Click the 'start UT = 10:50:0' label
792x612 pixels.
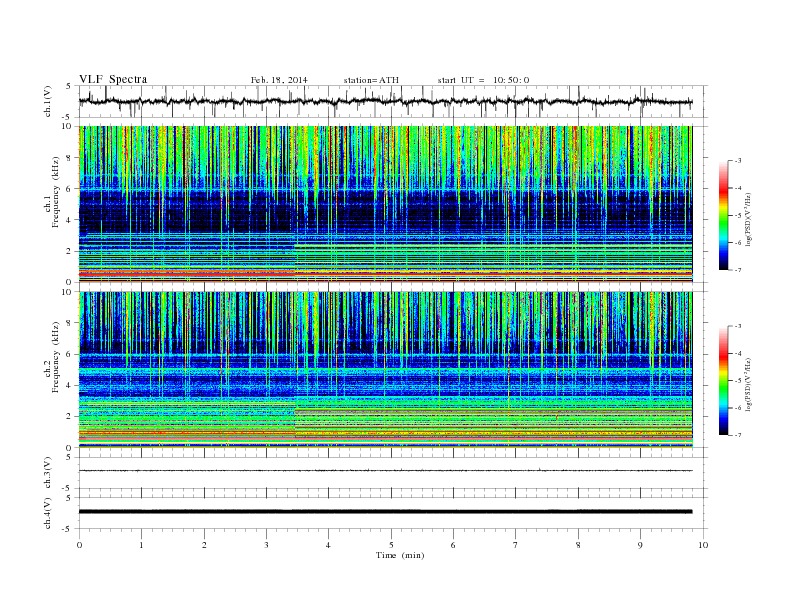[x=483, y=80]
